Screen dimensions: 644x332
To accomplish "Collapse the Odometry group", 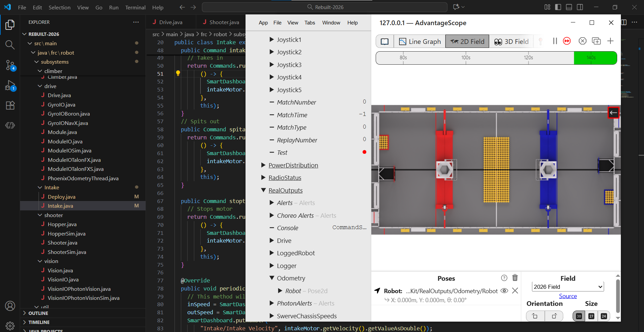I will 272,278.
